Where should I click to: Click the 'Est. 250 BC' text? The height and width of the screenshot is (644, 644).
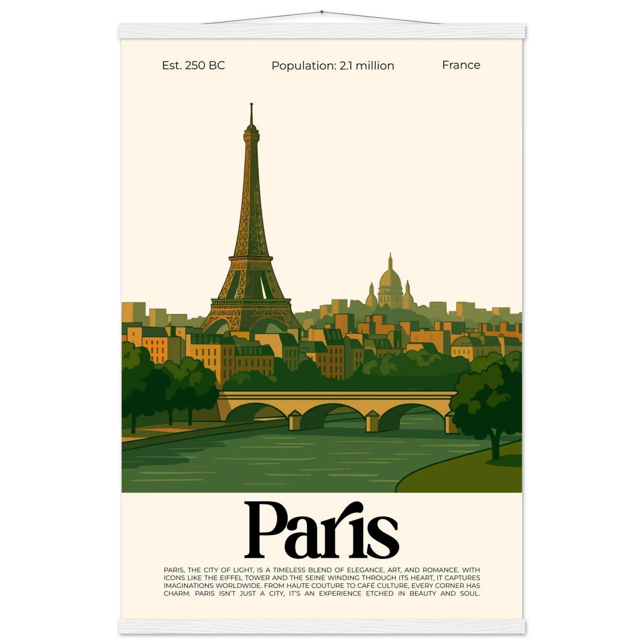193,65
